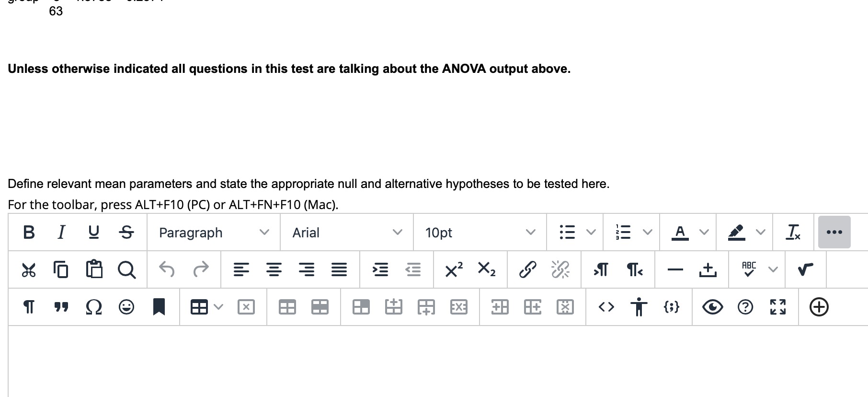Viewport: 868px width, 397px height.
Task: Toggle underline formatting
Action: [94, 233]
